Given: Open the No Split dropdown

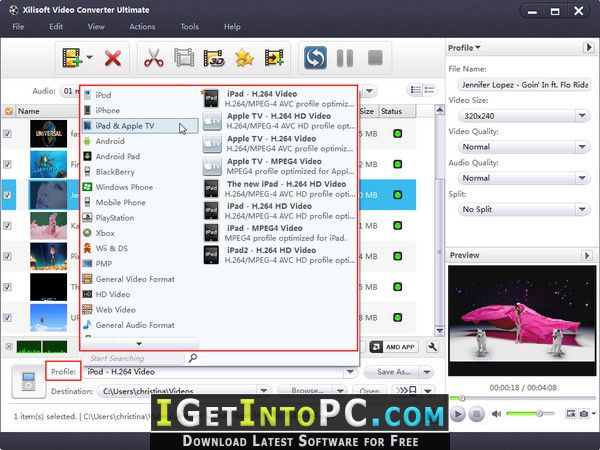Looking at the screenshot, I should (x=524, y=209).
